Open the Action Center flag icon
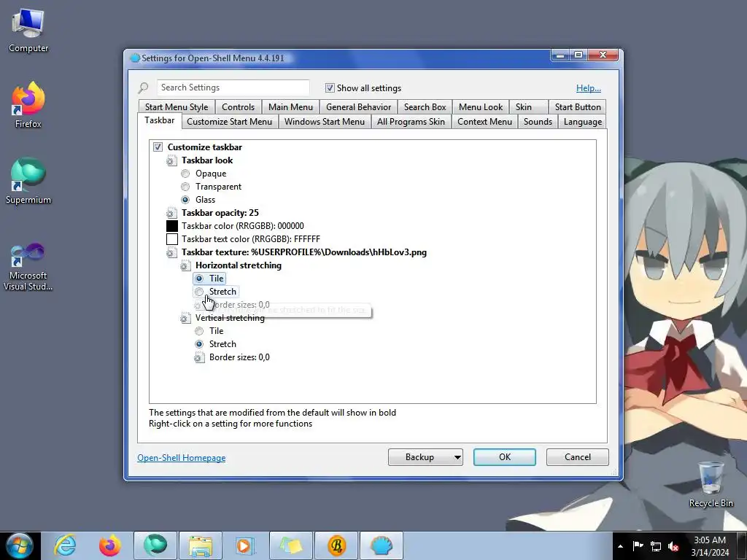Viewport: 747px width, 560px height. tap(638, 546)
